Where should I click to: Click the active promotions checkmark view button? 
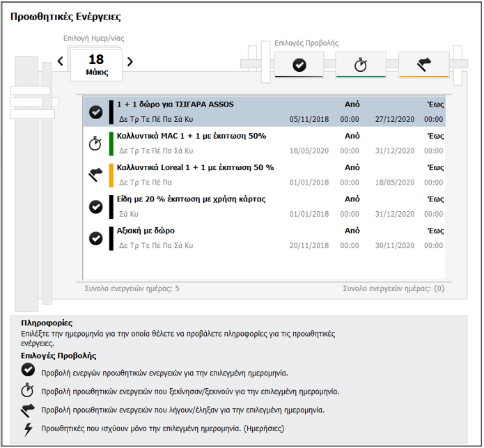click(x=299, y=65)
